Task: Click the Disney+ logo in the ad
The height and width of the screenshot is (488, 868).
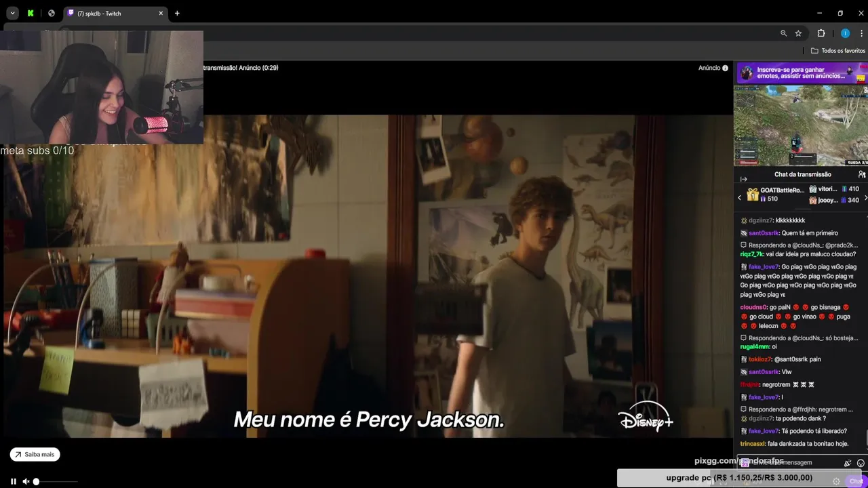Action: pyautogui.click(x=646, y=417)
